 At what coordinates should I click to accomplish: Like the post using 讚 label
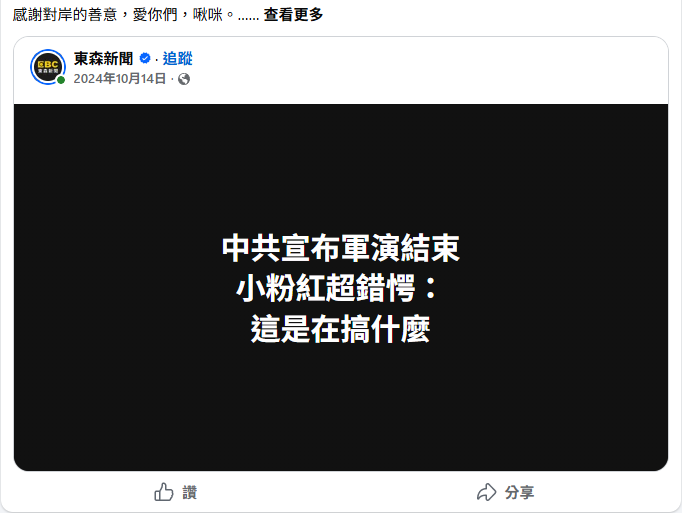click(190, 493)
